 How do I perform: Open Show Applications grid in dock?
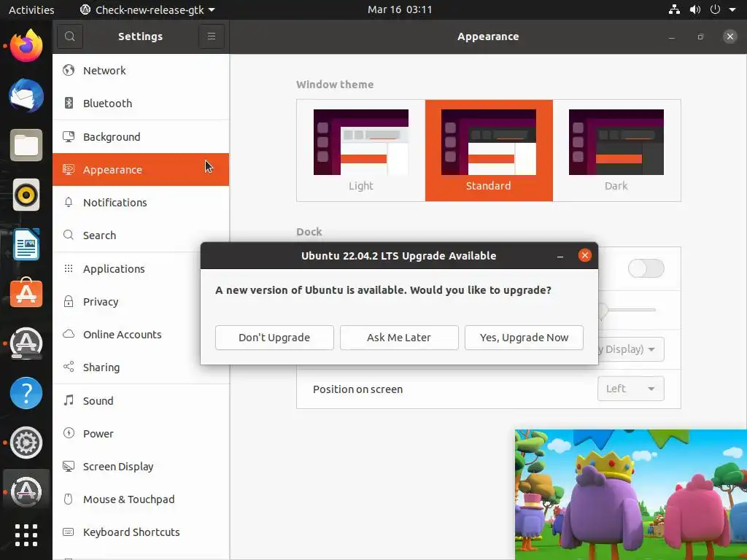click(26, 535)
